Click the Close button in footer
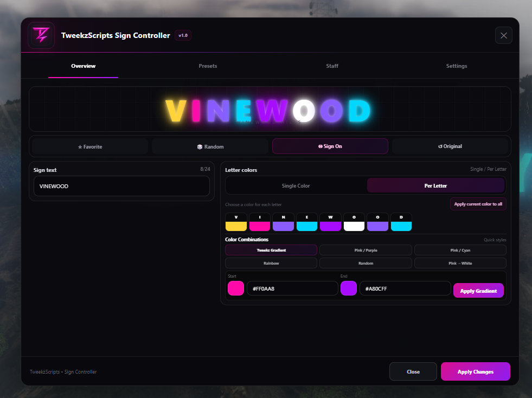Image resolution: width=532 pixels, height=398 pixels. 413,371
